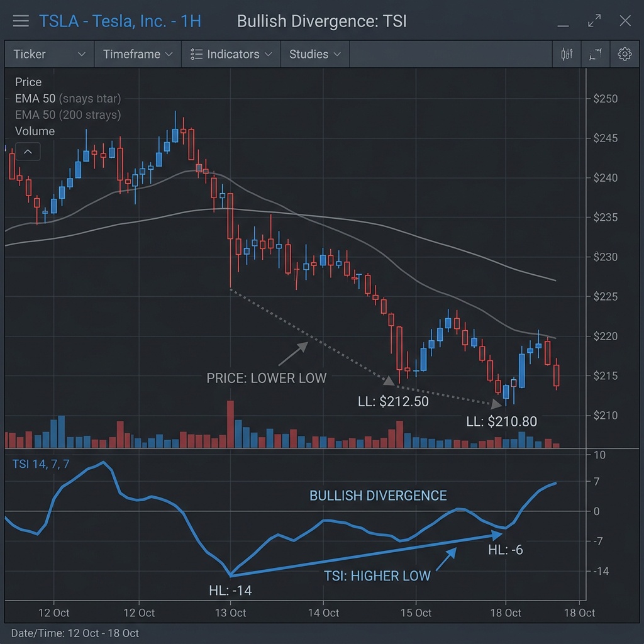This screenshot has height=644, width=644.
Task: Expand window to fullscreen
Action: [x=594, y=21]
